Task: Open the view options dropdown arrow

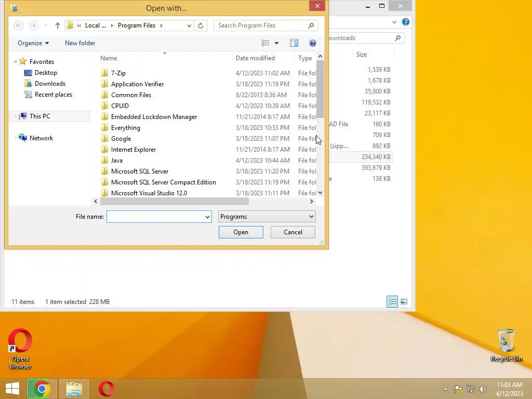Action: coord(276,43)
